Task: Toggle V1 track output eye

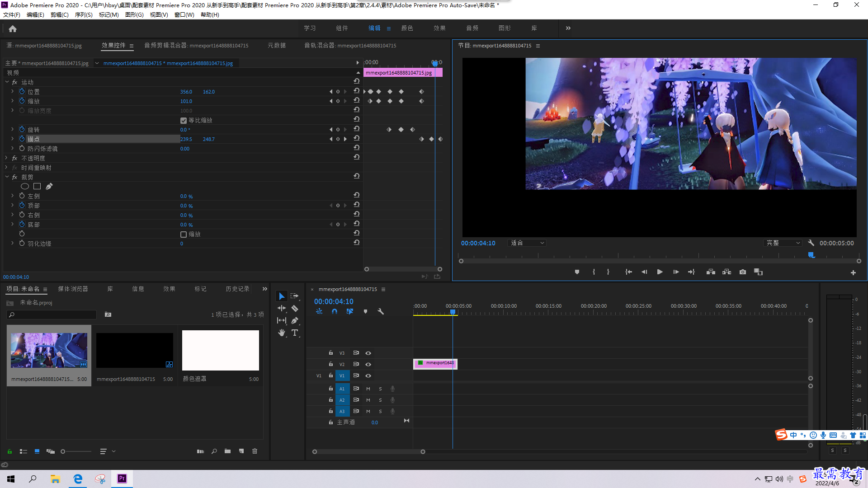Action: (x=368, y=375)
